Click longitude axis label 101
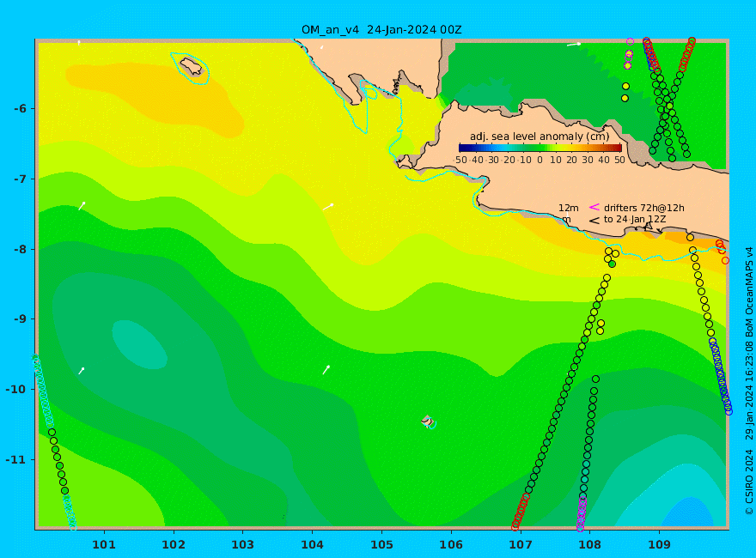The image size is (756, 558). coord(104,544)
